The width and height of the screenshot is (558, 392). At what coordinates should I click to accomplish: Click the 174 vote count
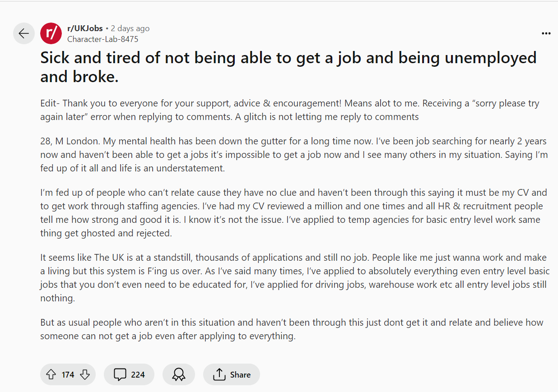pos(68,374)
